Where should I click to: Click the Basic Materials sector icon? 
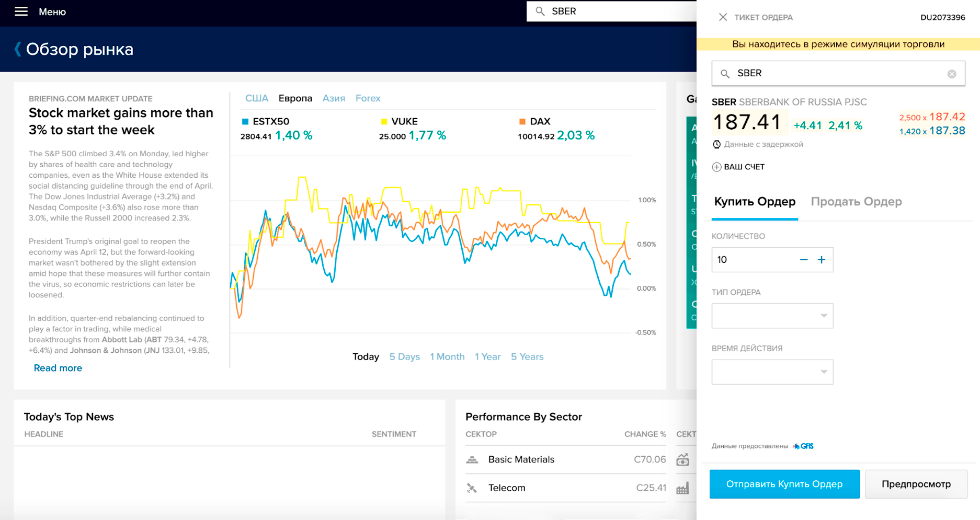pos(472,459)
